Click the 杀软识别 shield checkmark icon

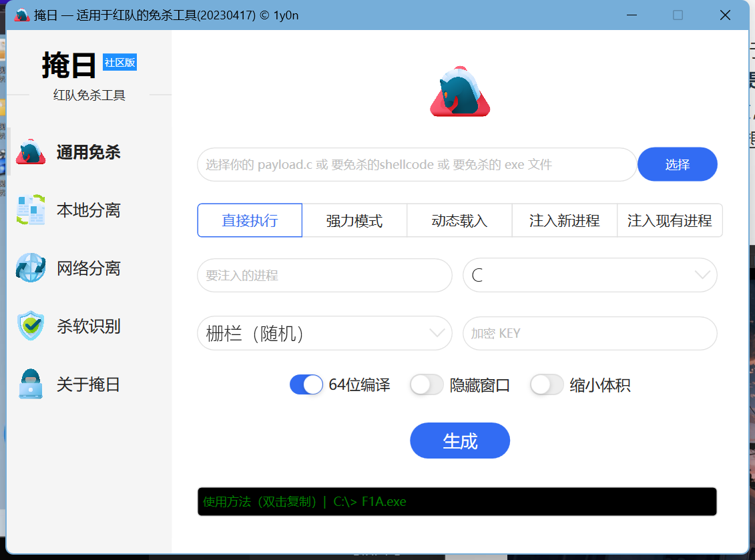(x=31, y=326)
